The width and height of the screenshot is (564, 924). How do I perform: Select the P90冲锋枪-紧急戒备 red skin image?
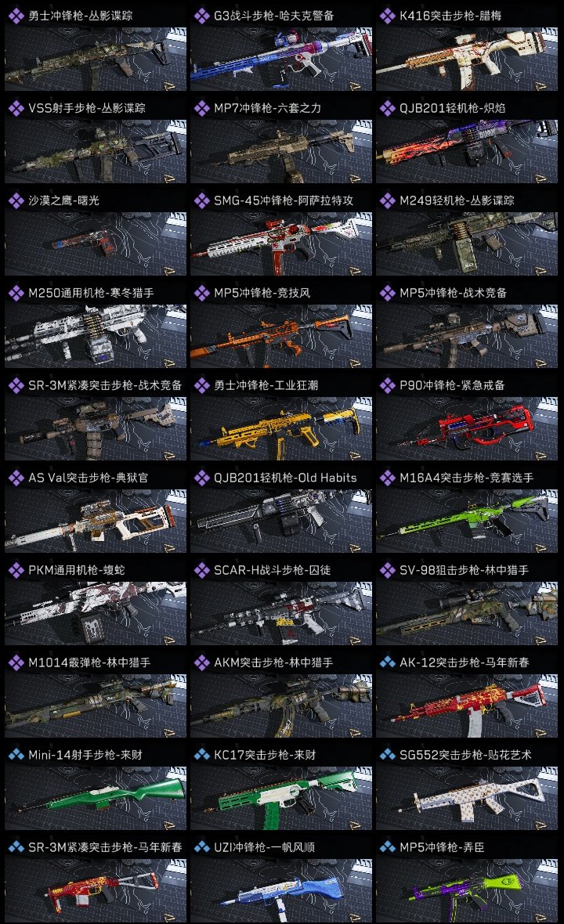tap(467, 428)
